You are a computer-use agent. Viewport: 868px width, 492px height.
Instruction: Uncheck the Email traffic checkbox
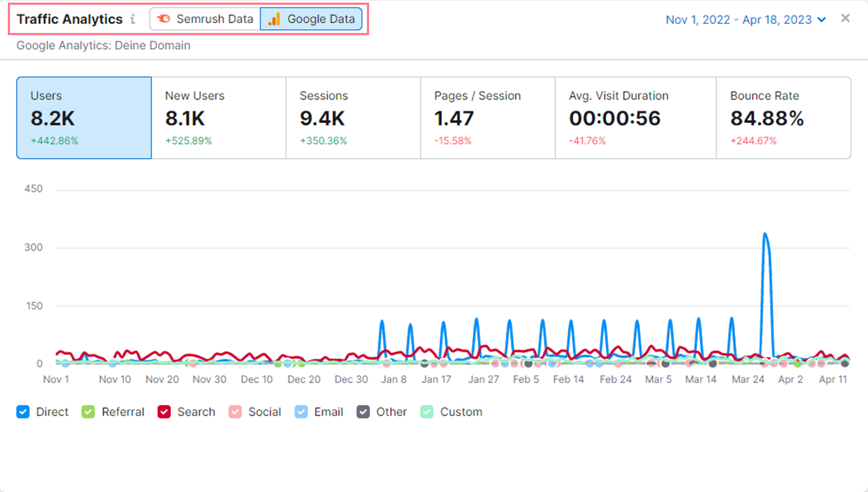tap(301, 412)
